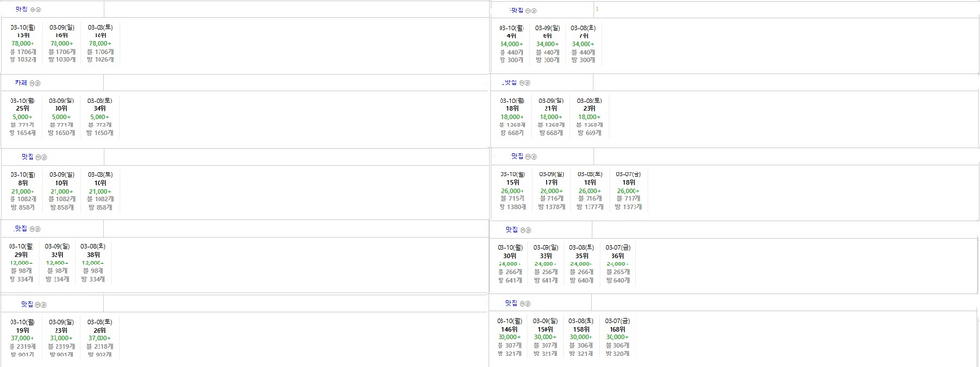Open 맛집 keyword link above 21,000+ table

coord(26,156)
